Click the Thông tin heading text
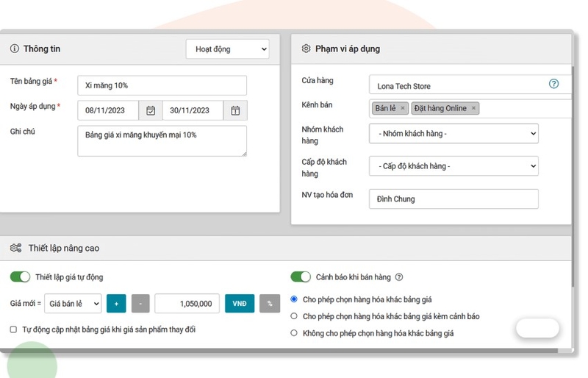588x378 pixels. coord(42,49)
